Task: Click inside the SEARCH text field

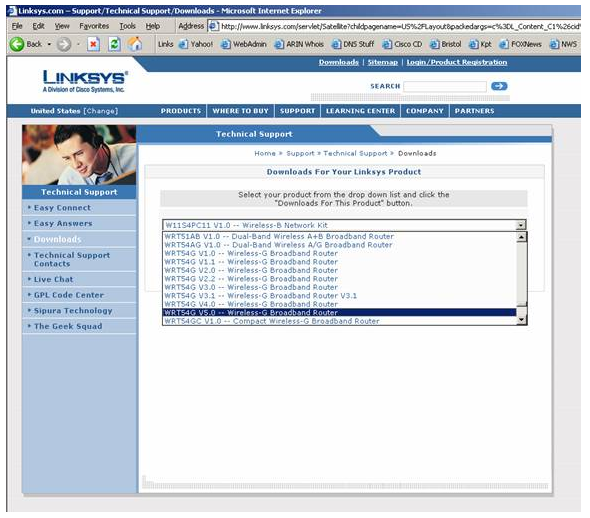Action: coord(444,87)
